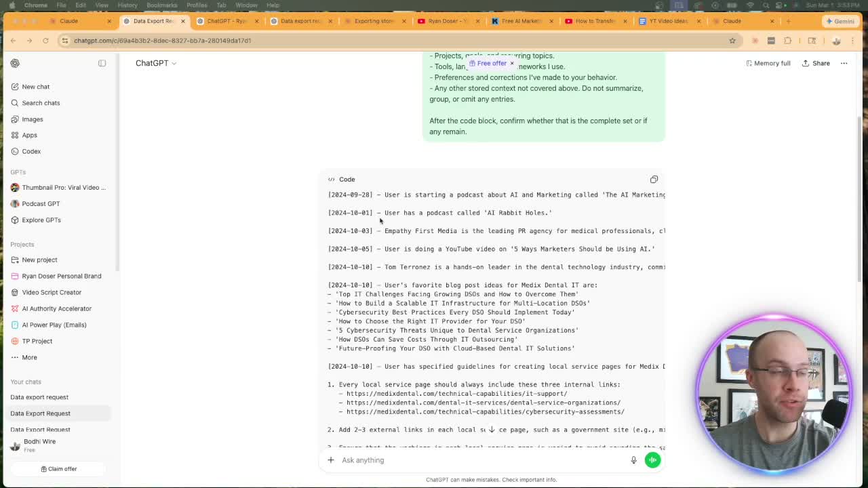
Task: Open the ChatGPT model dropdown
Action: pos(156,63)
